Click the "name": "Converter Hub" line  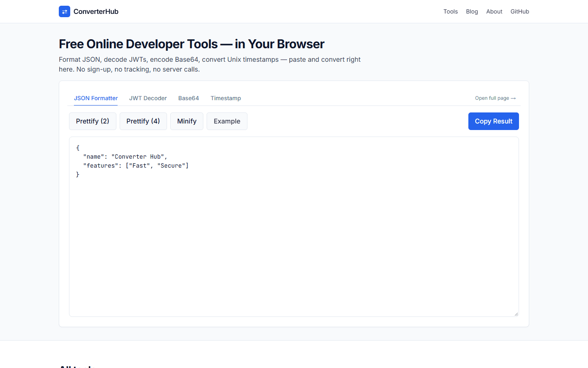pyautogui.click(x=125, y=157)
